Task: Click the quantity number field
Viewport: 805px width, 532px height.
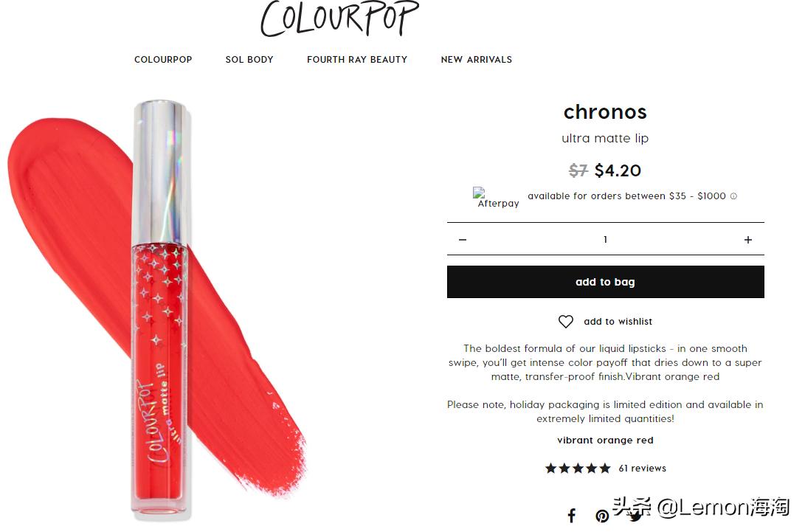Action: (x=605, y=239)
